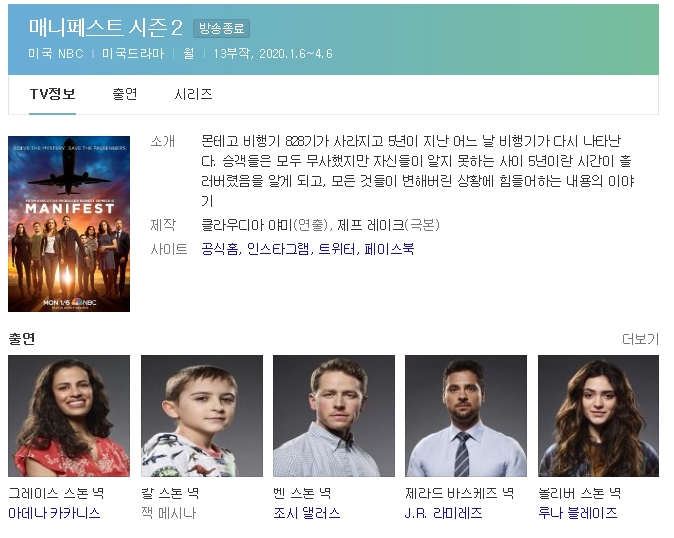Click the 방송종료 status badge
674x538 pixels.
click(x=221, y=29)
